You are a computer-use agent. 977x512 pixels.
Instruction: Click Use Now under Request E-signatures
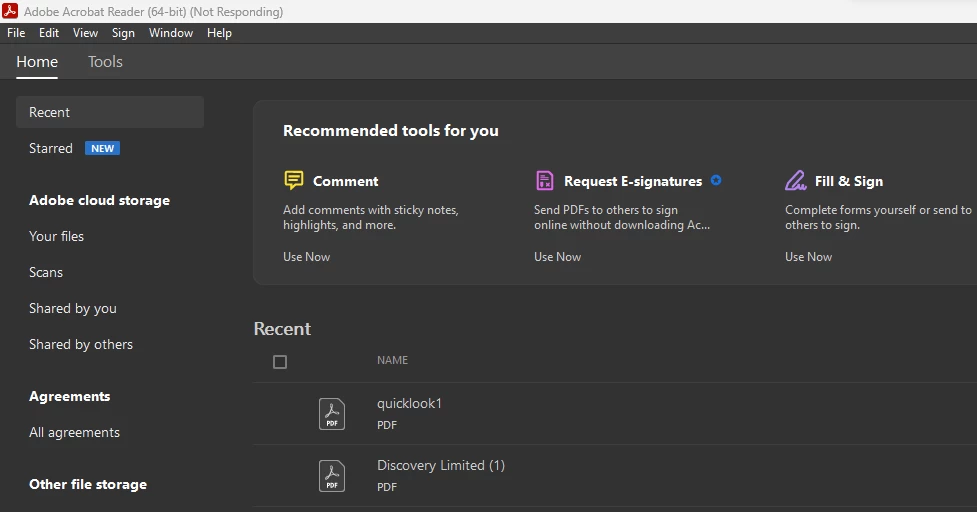pos(558,257)
